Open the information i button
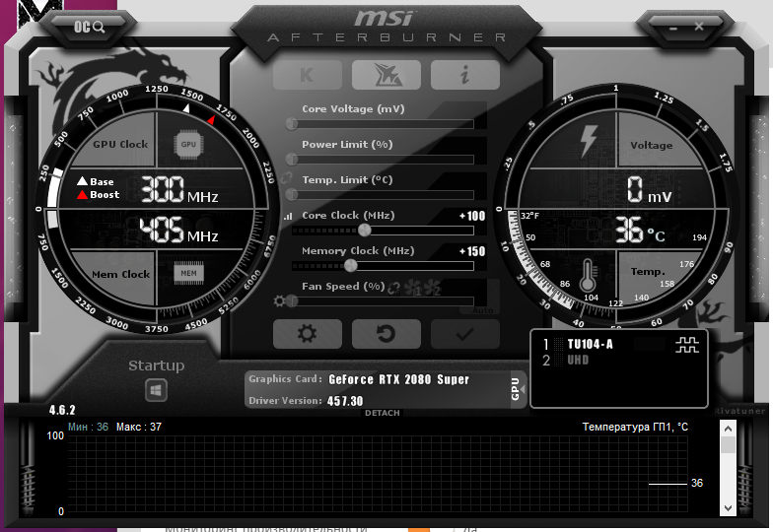This screenshot has width=773, height=532. [465, 75]
